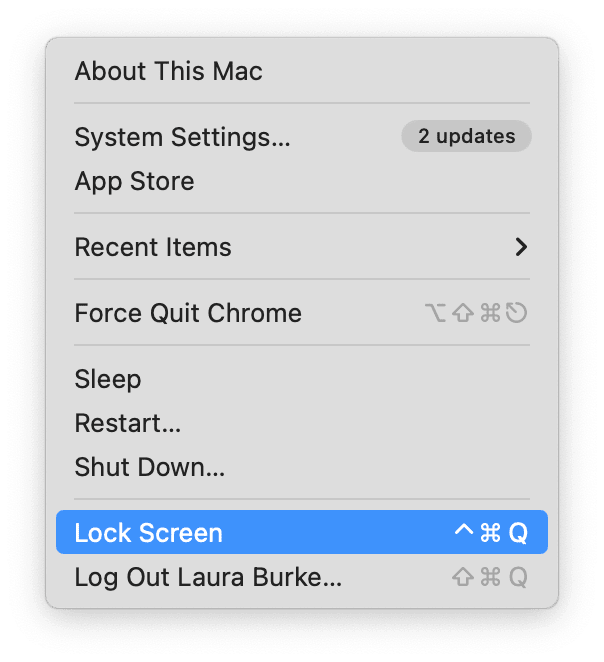Click the Shift arrow beside Force Quit
The height and width of the screenshot is (662, 604).
pyautogui.click(x=462, y=314)
